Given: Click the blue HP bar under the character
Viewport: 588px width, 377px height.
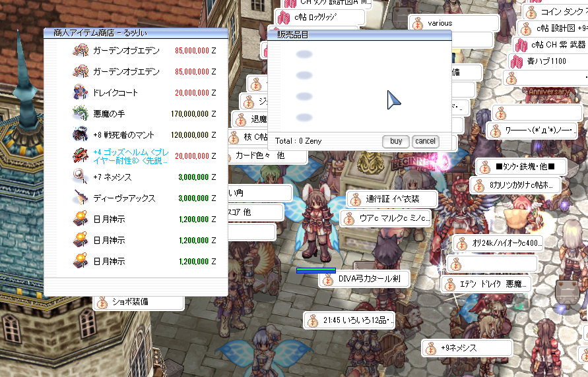Looking at the screenshot, I should (x=315, y=270).
